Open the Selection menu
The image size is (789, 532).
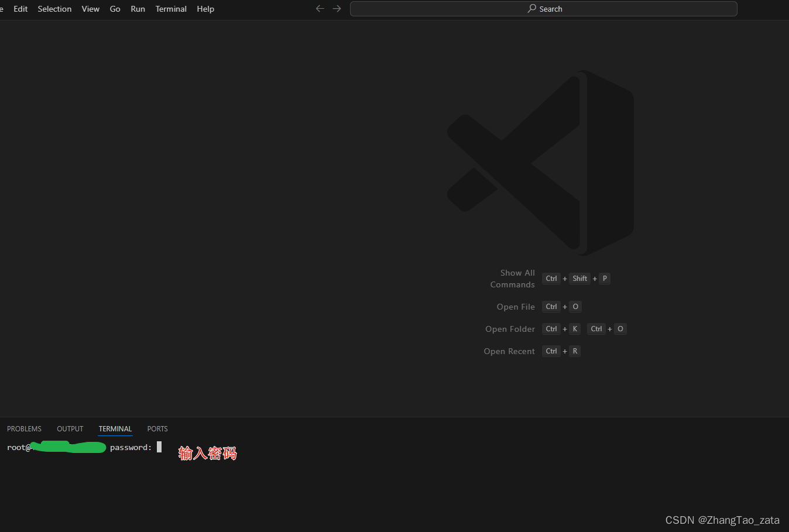pos(54,9)
